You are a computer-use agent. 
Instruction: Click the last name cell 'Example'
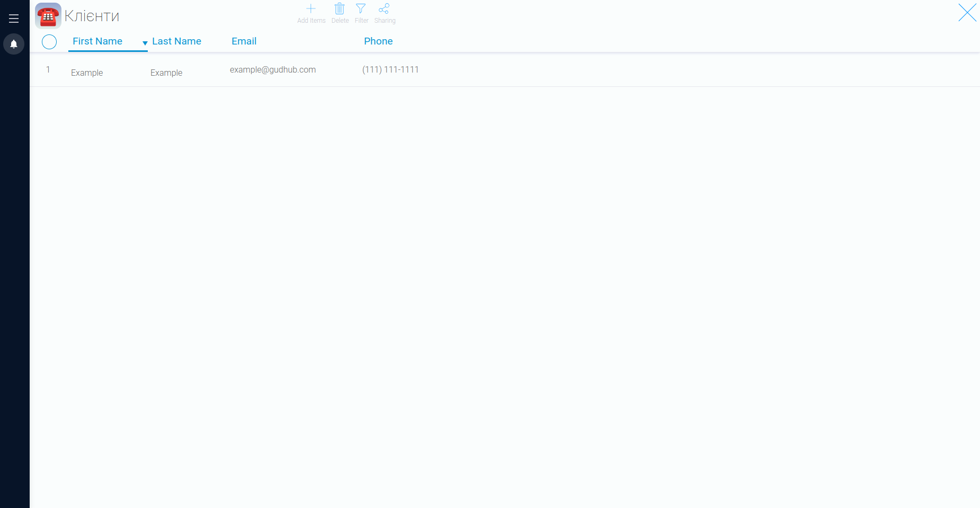pyautogui.click(x=166, y=73)
